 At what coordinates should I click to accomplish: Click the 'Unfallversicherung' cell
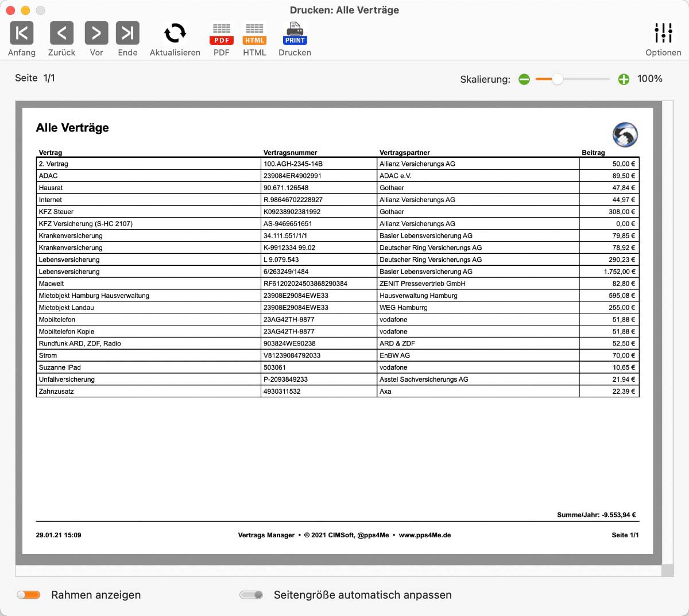pos(148,379)
